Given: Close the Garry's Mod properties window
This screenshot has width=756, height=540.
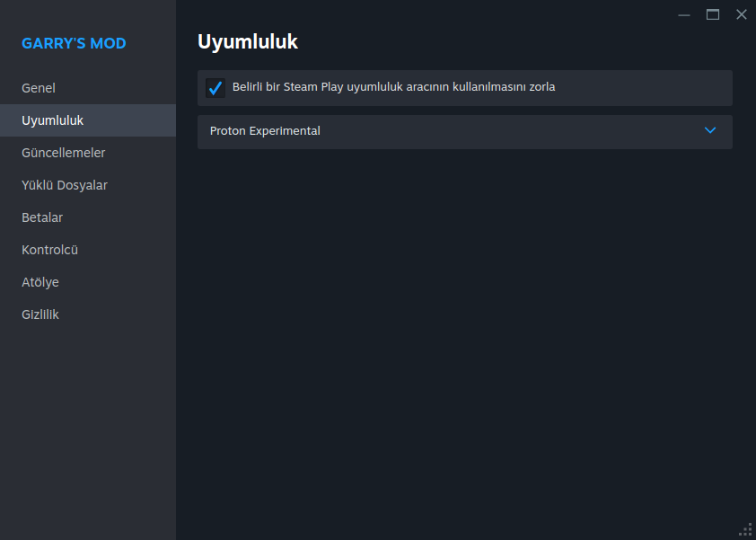Looking at the screenshot, I should point(742,14).
